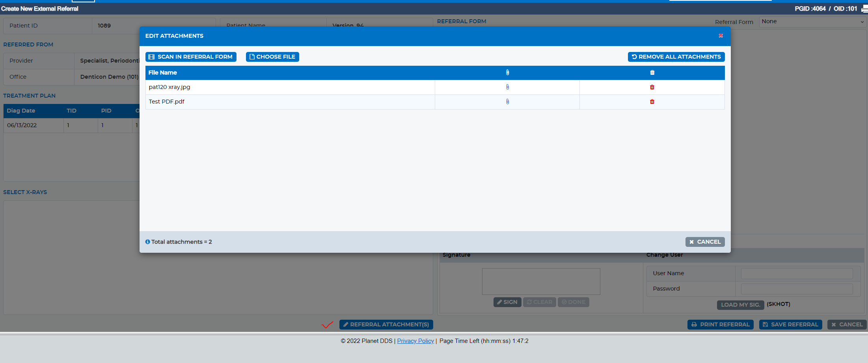Select the pat120 xray.jpg file row
The image size is (868, 363).
pos(435,87)
